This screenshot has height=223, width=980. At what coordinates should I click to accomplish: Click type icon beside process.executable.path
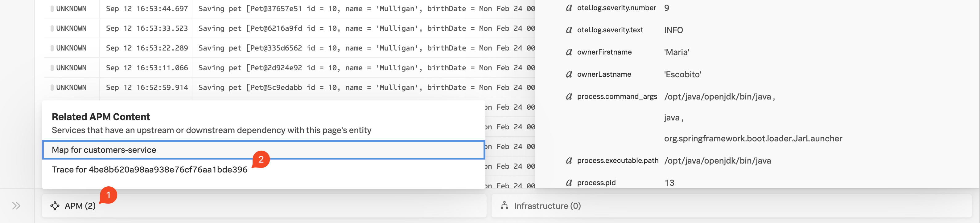click(x=569, y=160)
